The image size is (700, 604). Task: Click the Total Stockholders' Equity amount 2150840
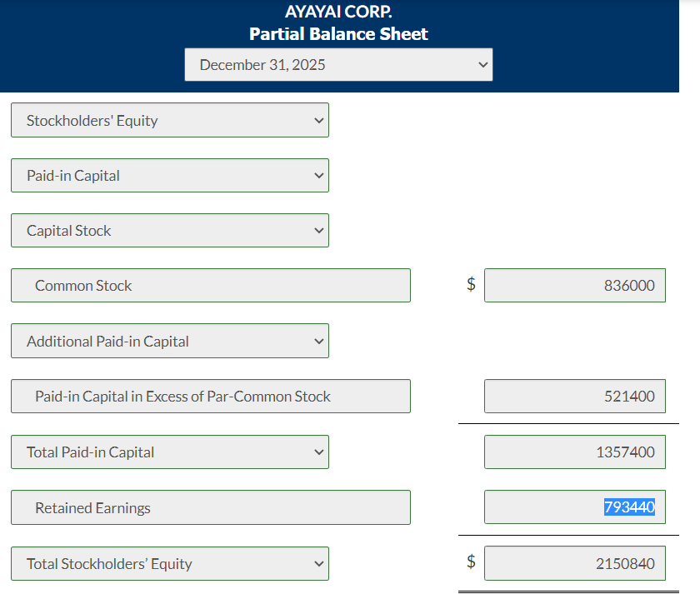(x=574, y=563)
